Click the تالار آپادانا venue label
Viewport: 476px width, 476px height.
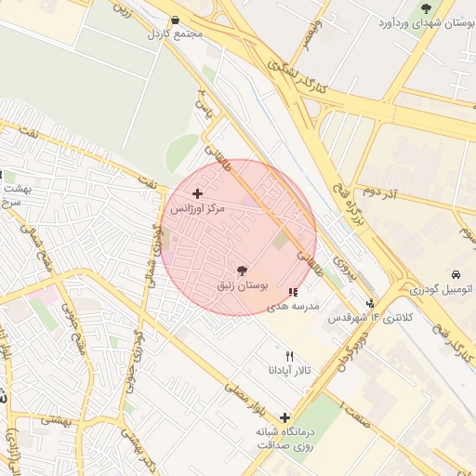point(289,370)
